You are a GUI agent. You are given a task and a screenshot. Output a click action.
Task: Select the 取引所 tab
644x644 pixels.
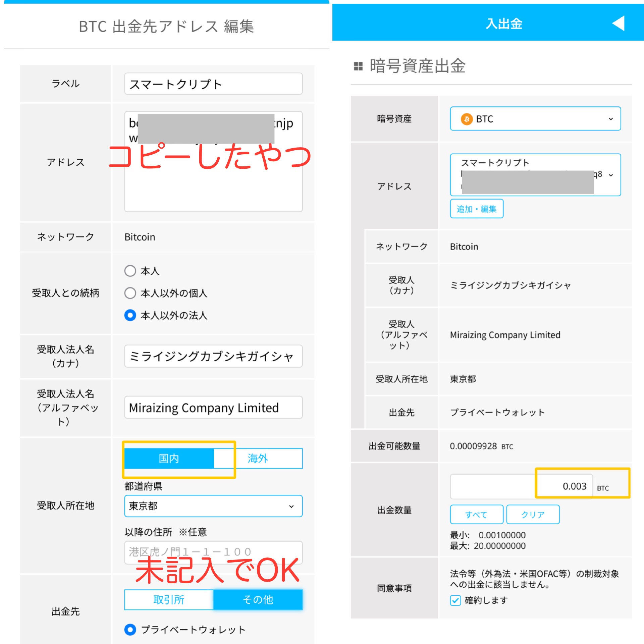click(x=169, y=600)
